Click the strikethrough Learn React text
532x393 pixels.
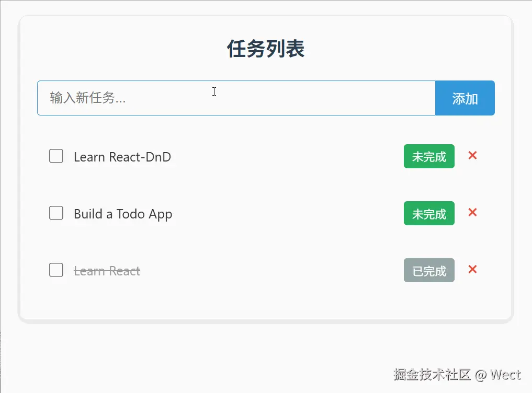pos(107,270)
